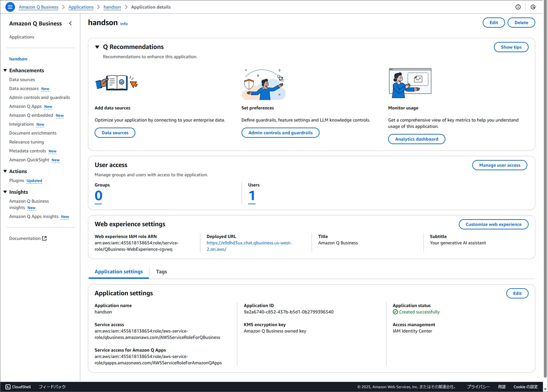Image resolution: width=548 pixels, height=392 pixels.
Task: Select handson in the sidebar
Action: pyautogui.click(x=18, y=59)
